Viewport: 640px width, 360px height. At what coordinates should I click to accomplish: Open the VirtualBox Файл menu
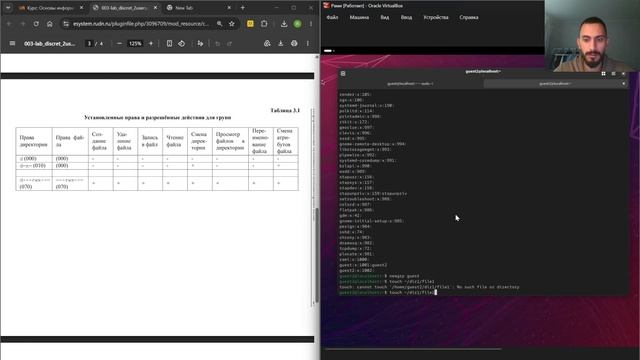332,18
